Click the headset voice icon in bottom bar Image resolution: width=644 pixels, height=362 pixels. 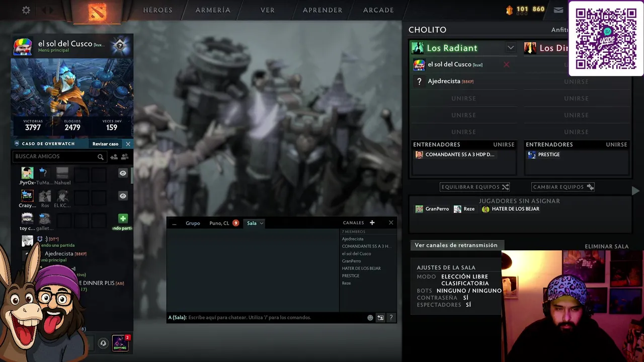pos(103,343)
